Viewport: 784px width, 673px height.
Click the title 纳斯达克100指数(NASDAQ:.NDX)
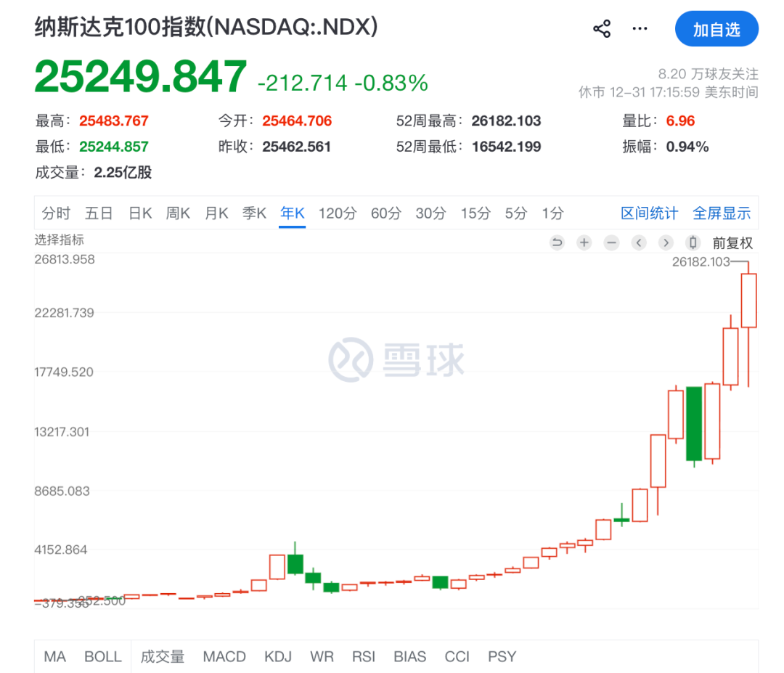pos(206,27)
